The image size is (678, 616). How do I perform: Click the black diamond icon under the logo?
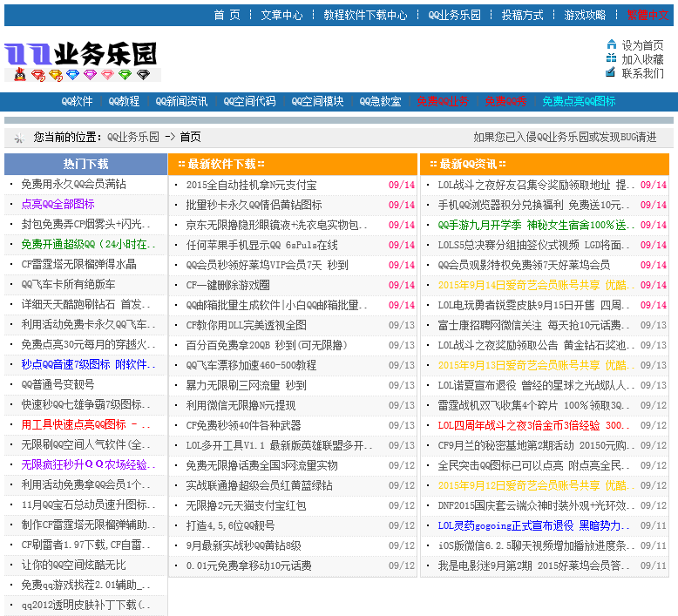[143, 76]
